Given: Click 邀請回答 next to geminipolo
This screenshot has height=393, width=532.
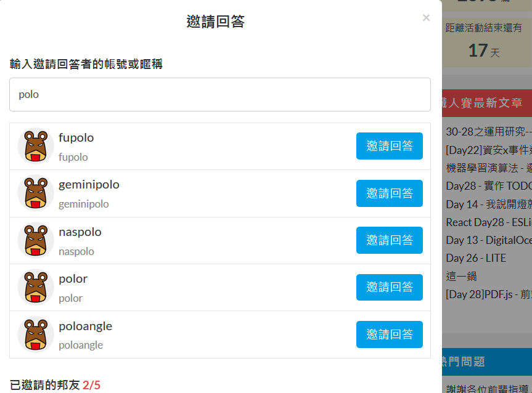Looking at the screenshot, I should 389,193.
